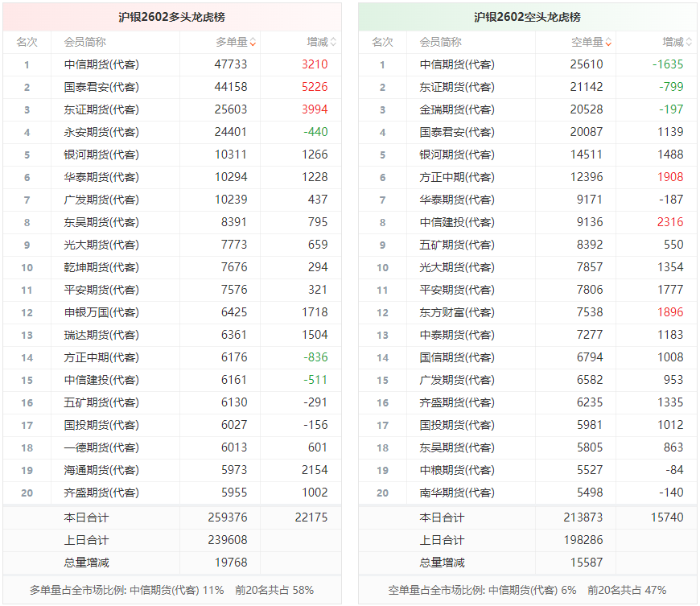This screenshot has width=700, height=606.
Task: Click long change value 5226
Action: tap(315, 87)
